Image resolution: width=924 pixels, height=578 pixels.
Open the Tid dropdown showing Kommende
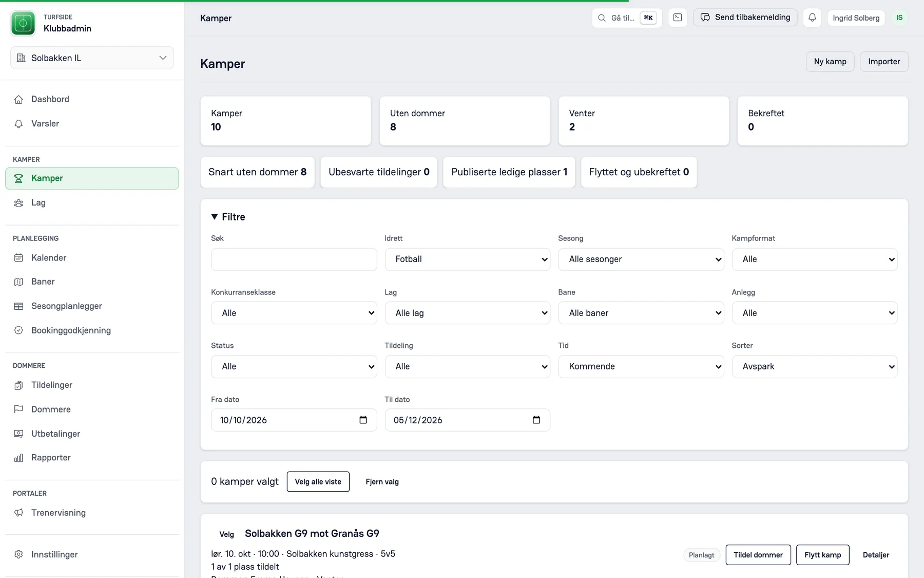(x=641, y=367)
